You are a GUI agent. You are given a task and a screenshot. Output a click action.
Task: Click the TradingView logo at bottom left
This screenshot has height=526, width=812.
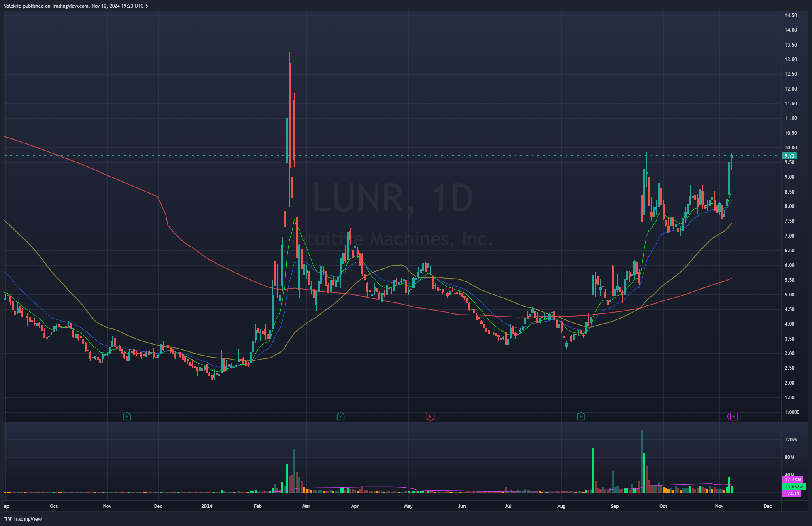pyautogui.click(x=23, y=519)
